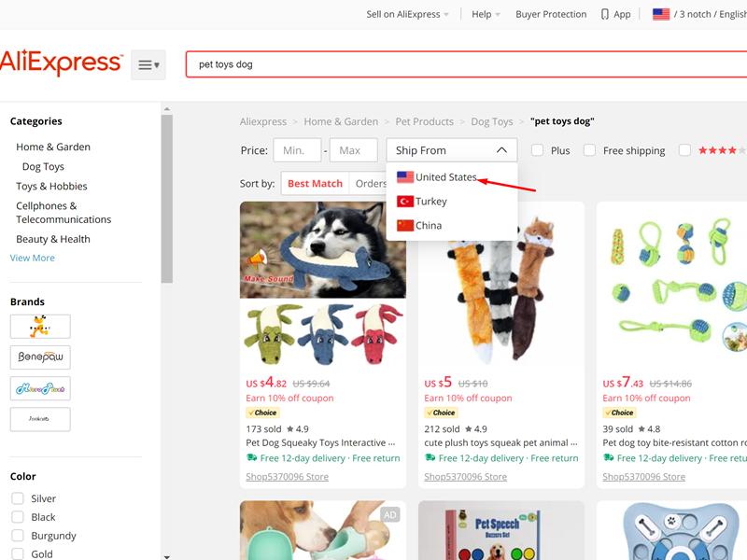Enable the Plus filter checkbox
Image resolution: width=747 pixels, height=560 pixels.
tap(537, 150)
